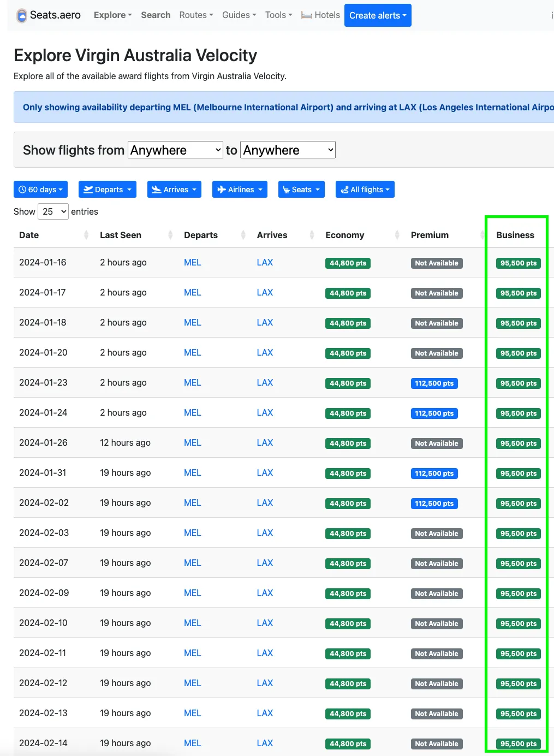Click the blue MEL to LAX availability notice
The width and height of the screenshot is (554, 756).
284,107
